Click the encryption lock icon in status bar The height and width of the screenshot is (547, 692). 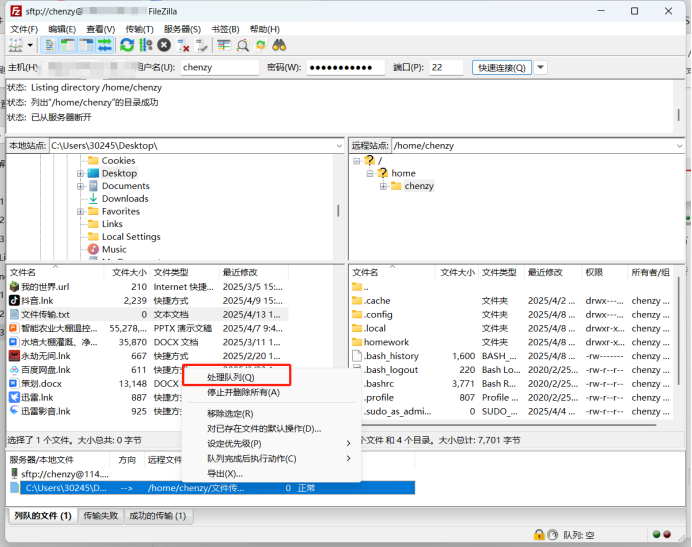[538, 535]
